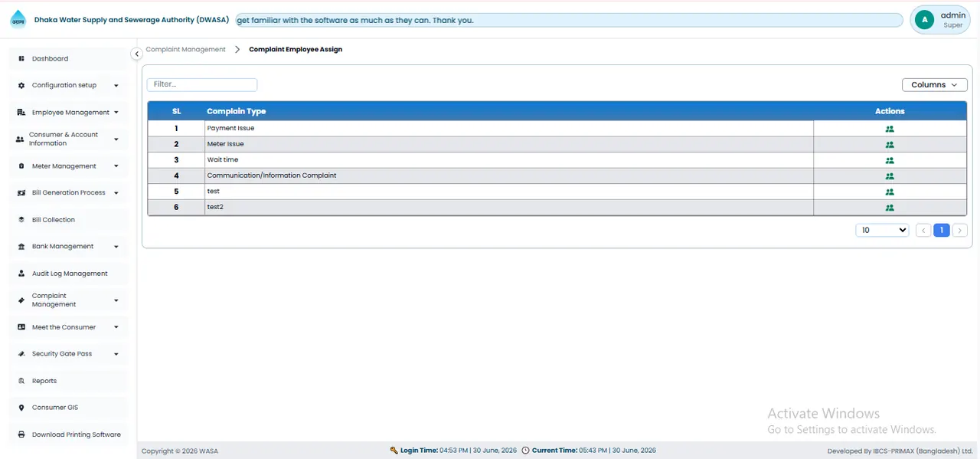Click the Bill Generation Process icon
The image size is (980, 459).
21,193
